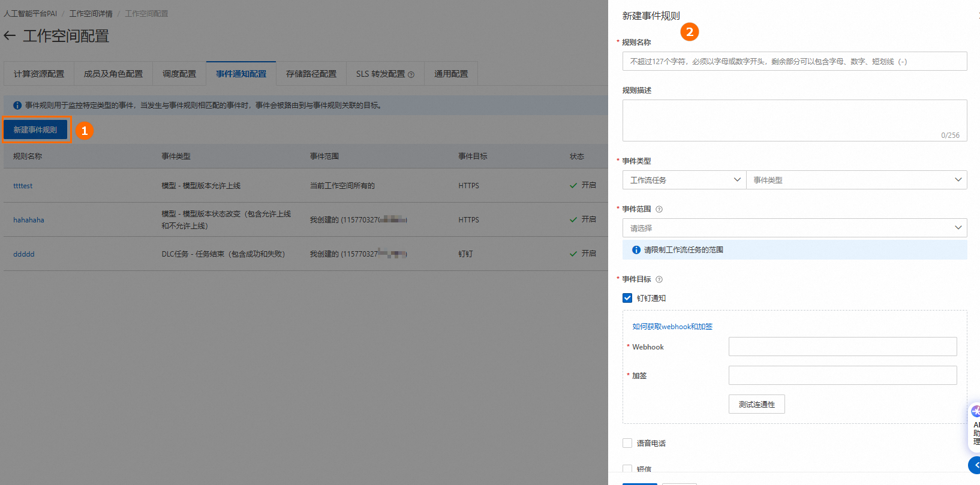This screenshot has width=980, height=485.
Task: Open the 事件范围 请选择 dropdown
Action: [795, 228]
